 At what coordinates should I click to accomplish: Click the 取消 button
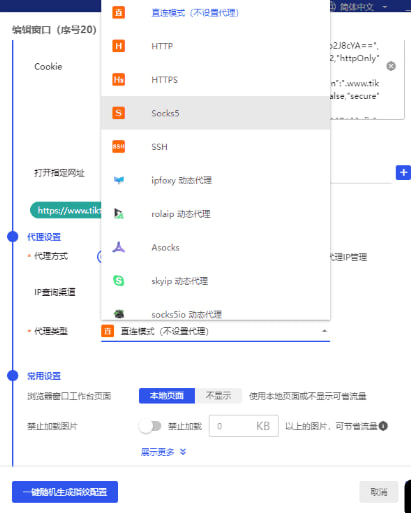379,492
